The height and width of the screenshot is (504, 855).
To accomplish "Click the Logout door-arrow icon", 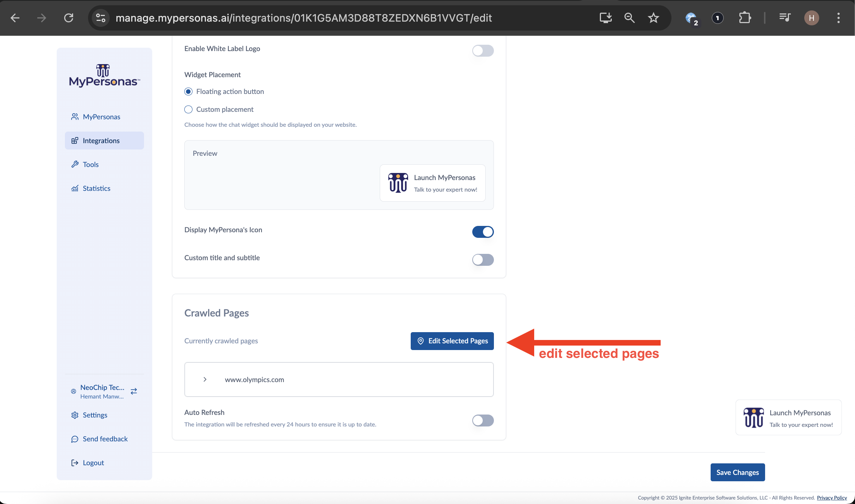I will pyautogui.click(x=75, y=463).
